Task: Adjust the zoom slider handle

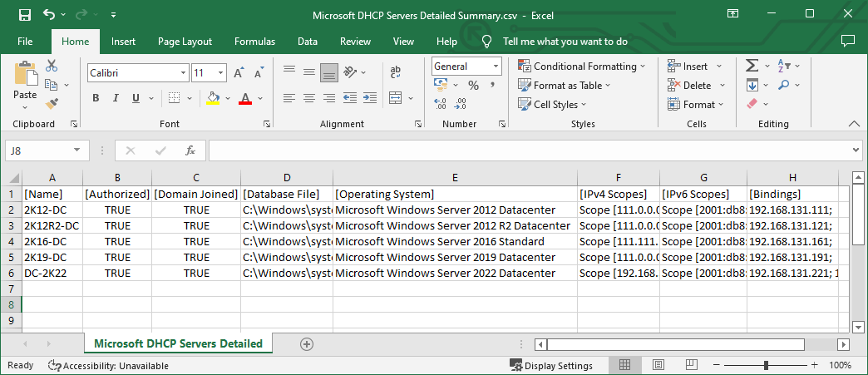Action: (766, 365)
